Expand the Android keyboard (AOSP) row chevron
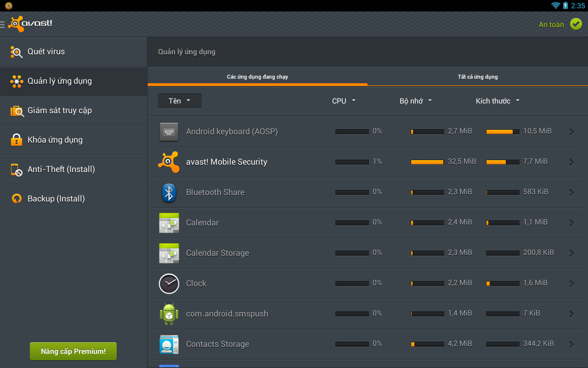 coord(571,132)
